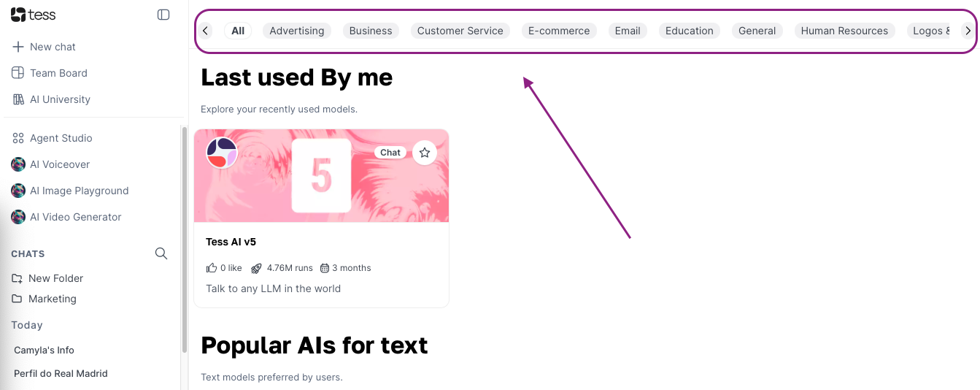Viewport: 980px width, 390px height.
Task: Click 'Talk to any LLM in the world'
Action: 273,288
